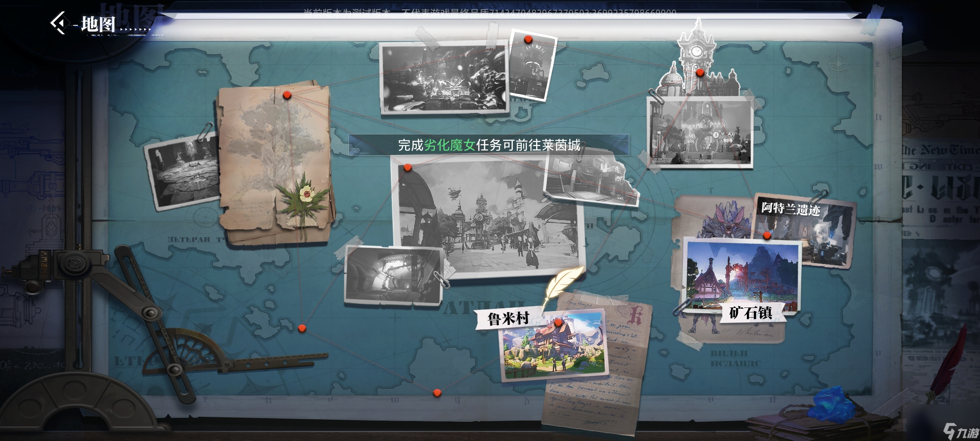Click the green 劣化魔女 quest link text
This screenshot has height=441, width=980.
[450, 145]
